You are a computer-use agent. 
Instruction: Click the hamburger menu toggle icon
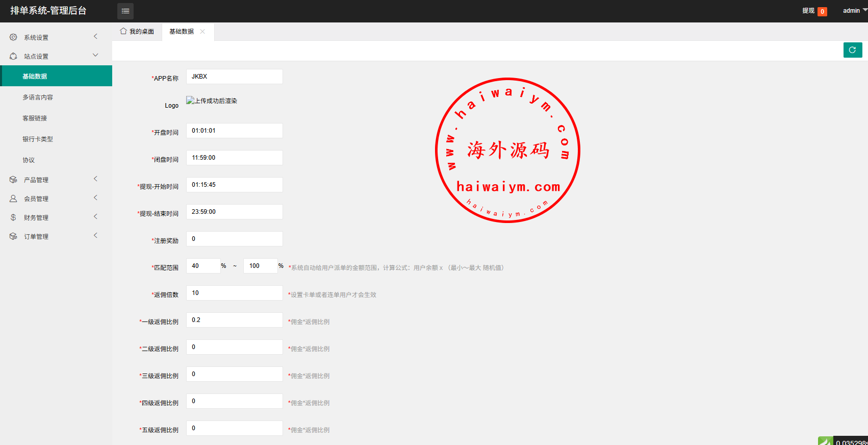(125, 11)
